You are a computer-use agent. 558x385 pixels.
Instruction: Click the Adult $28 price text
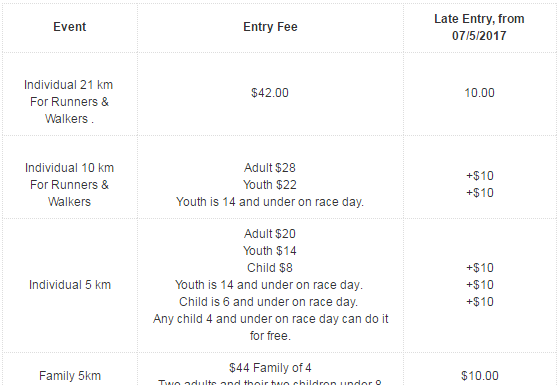[x=270, y=168]
